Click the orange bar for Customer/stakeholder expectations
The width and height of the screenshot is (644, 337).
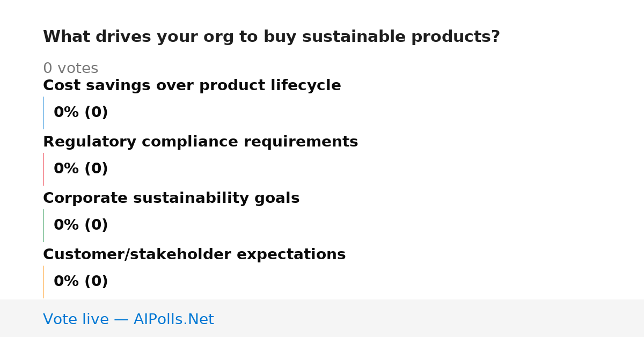point(43,282)
